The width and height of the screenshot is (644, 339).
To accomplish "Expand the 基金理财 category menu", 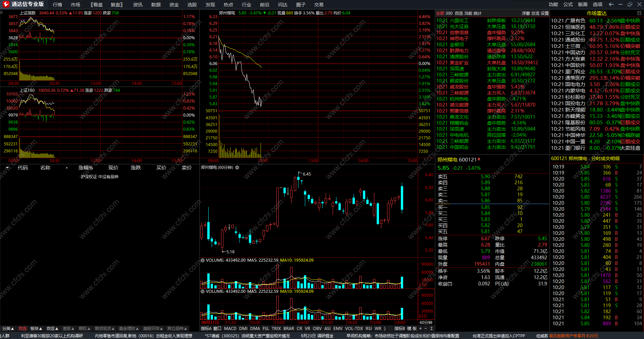I will click(129, 329).
